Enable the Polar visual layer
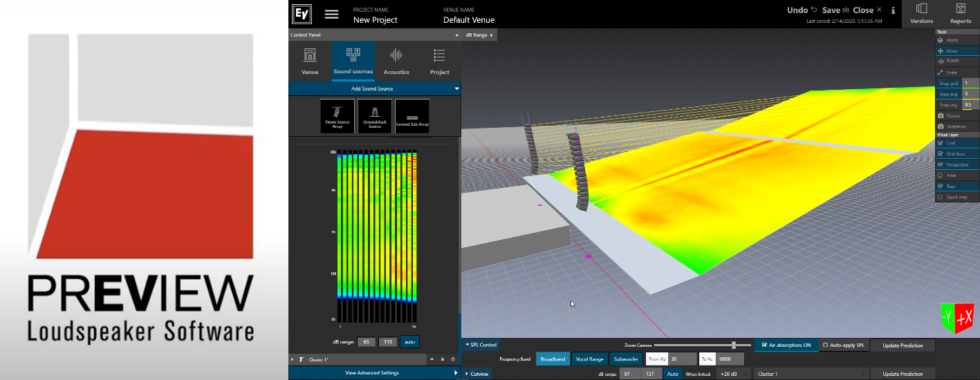980x380 pixels. tap(941, 175)
